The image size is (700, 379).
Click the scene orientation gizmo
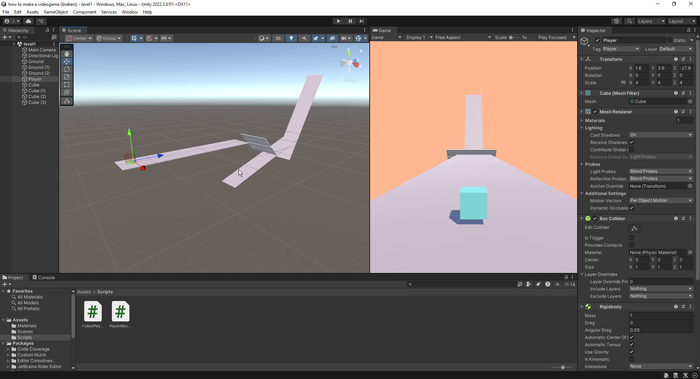click(x=350, y=62)
